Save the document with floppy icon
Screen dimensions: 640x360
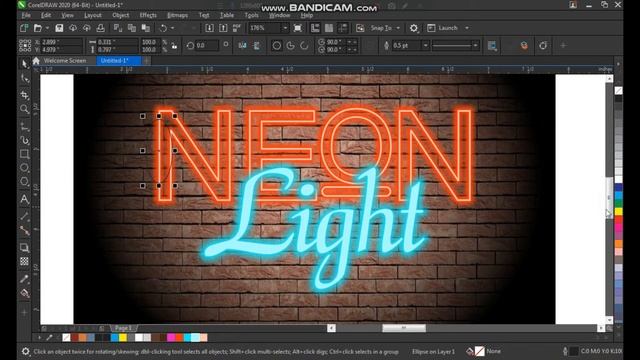[x=59, y=28]
